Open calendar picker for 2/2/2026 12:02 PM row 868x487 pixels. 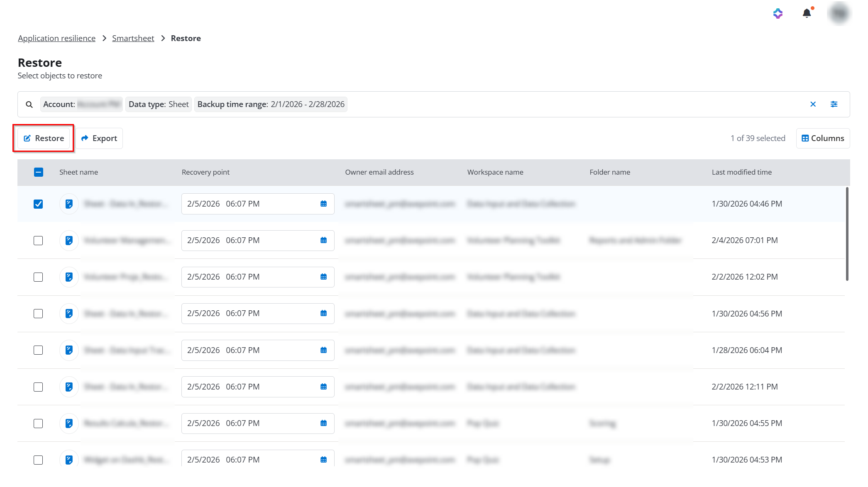point(323,277)
